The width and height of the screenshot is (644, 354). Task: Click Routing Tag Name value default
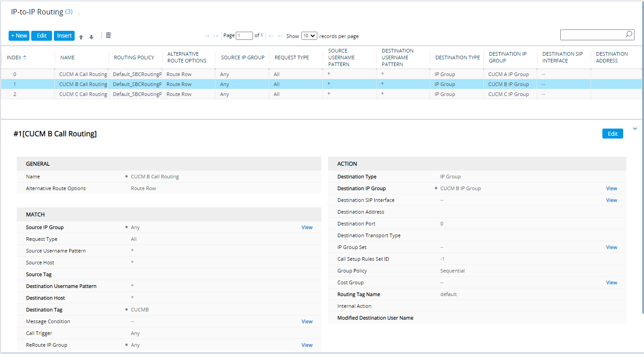point(448,294)
